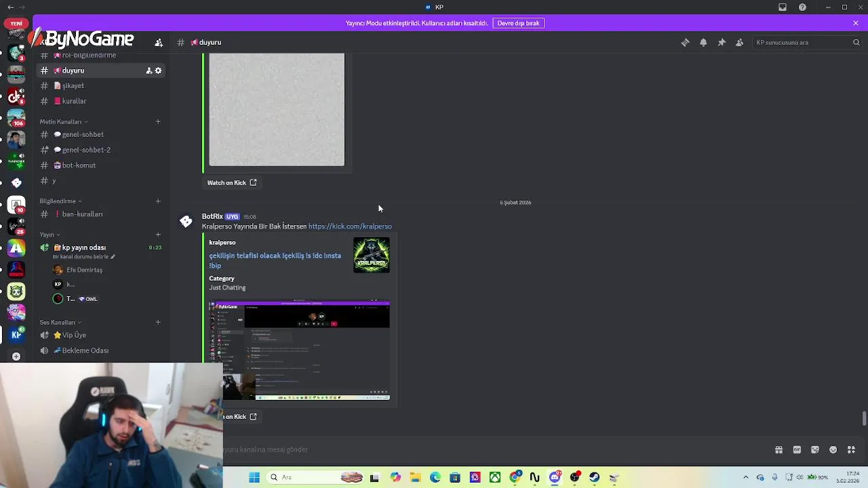Click BotRix username
The width and height of the screenshot is (868, 488).
[x=212, y=216]
